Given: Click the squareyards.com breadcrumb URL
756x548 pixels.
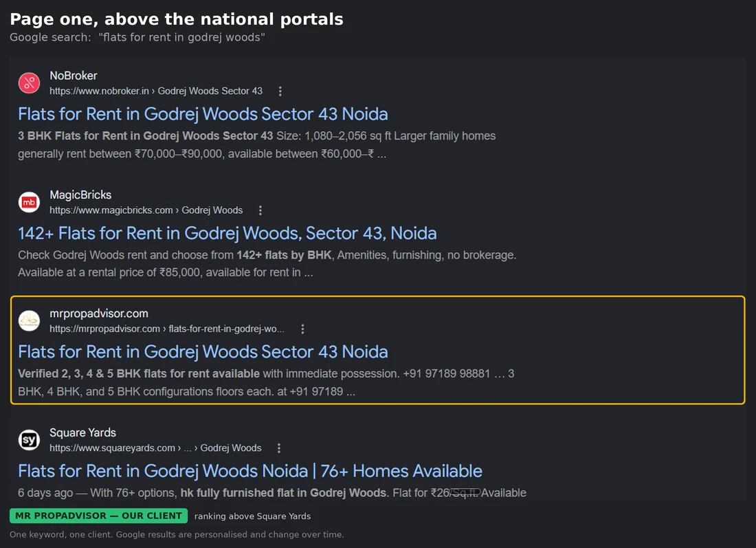Looking at the screenshot, I should point(156,448).
